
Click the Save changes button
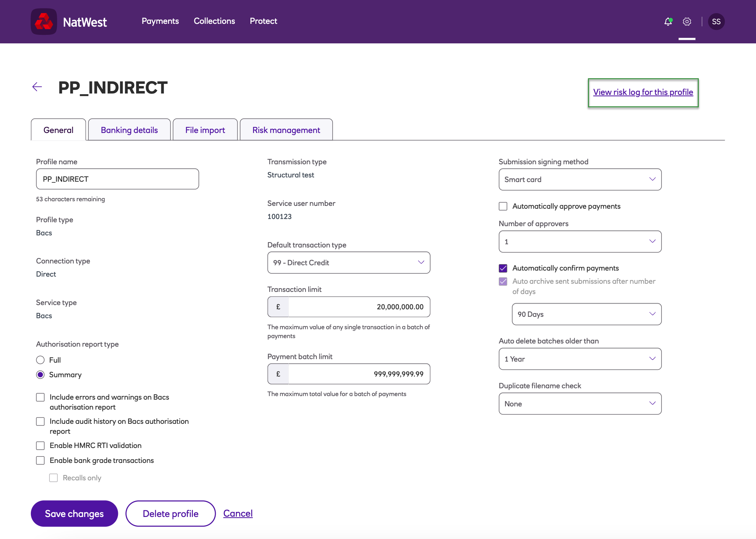[x=74, y=514]
